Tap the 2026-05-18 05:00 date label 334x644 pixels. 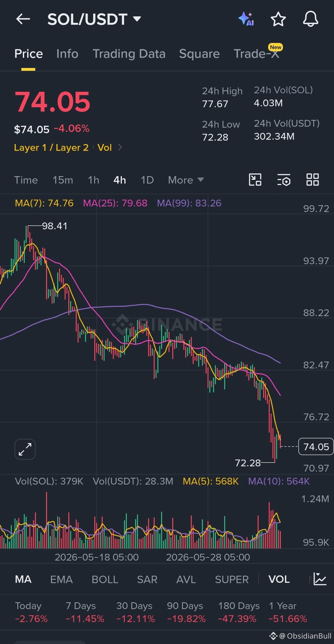[96, 557]
